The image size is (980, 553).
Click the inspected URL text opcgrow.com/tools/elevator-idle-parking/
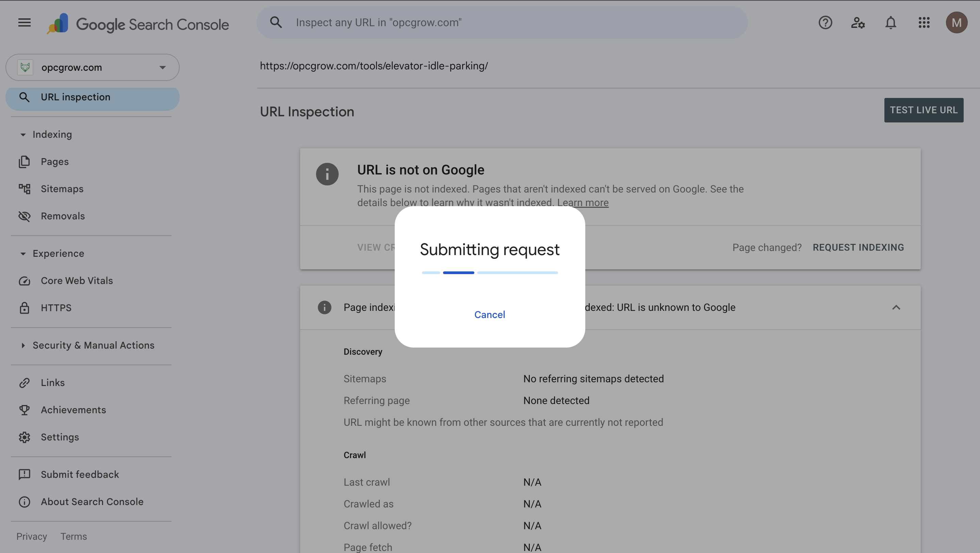(x=374, y=66)
